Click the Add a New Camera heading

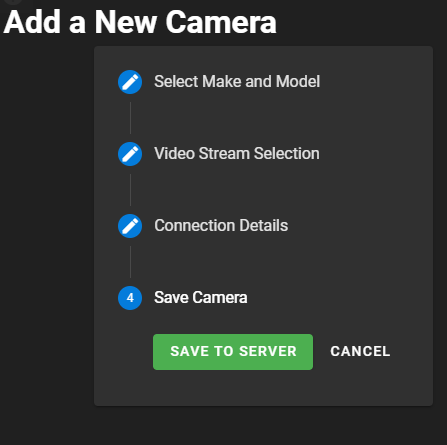click(x=140, y=22)
